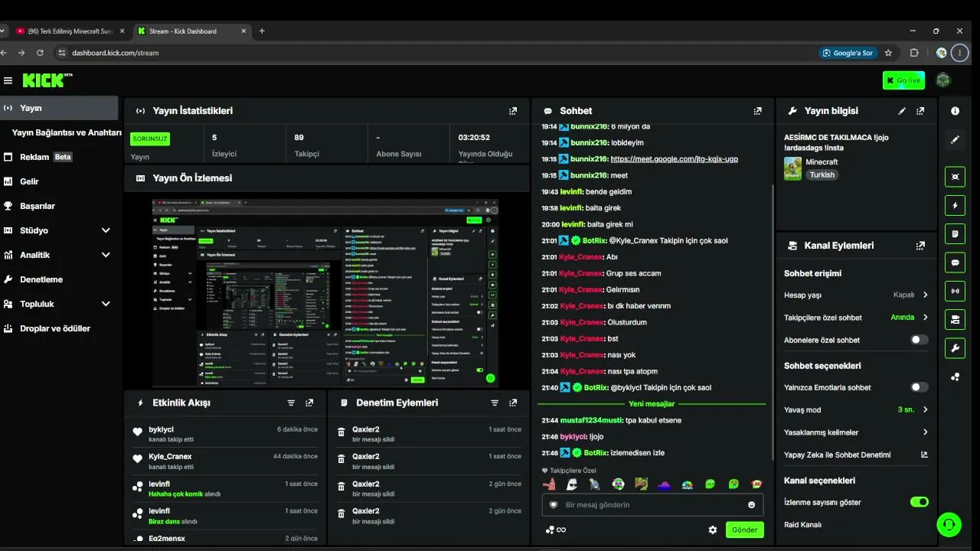Image resolution: width=980 pixels, height=551 pixels.
Task: Open the Reklam Beta page
Action: (59, 157)
